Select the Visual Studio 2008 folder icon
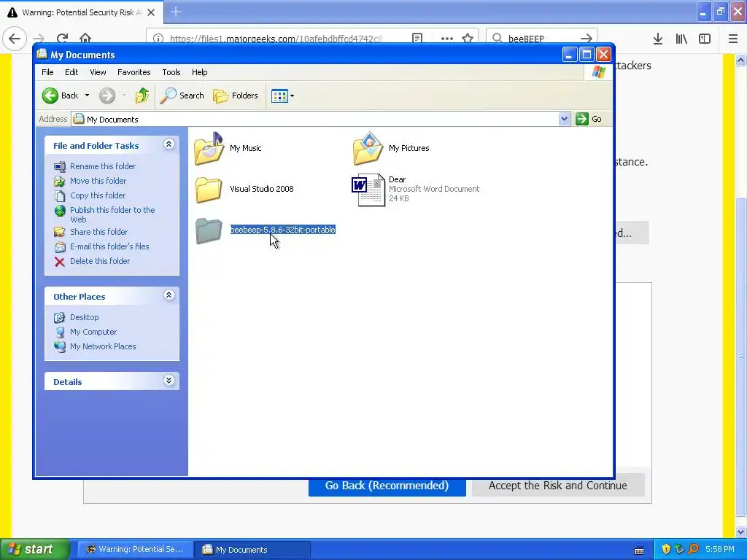Viewport: 747px width, 560px height. tap(209, 190)
